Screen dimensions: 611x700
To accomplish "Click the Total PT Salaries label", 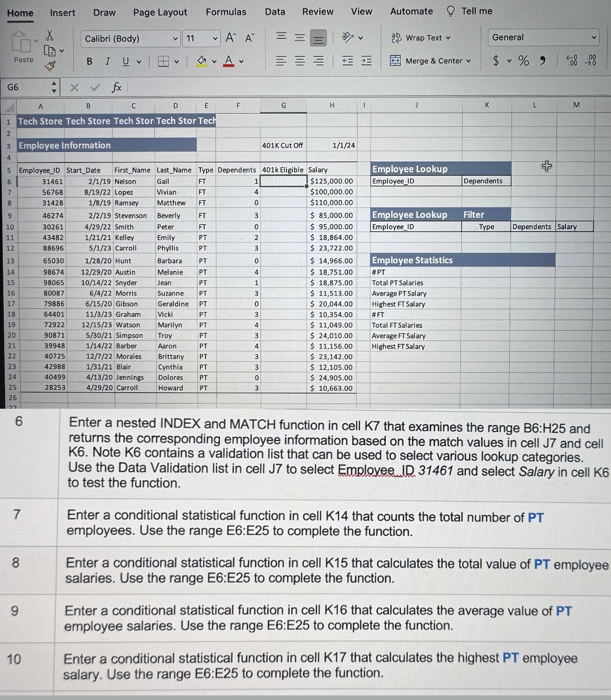I will point(397,283).
